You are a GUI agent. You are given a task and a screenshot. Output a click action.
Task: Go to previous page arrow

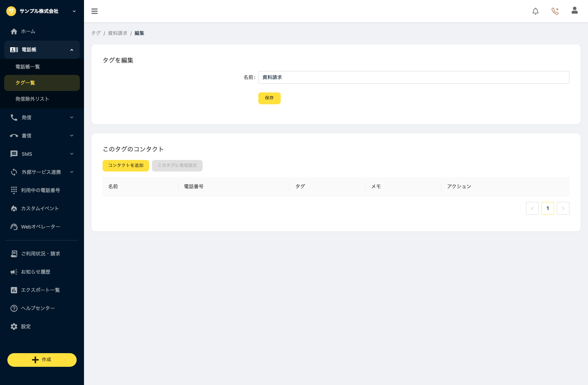532,208
